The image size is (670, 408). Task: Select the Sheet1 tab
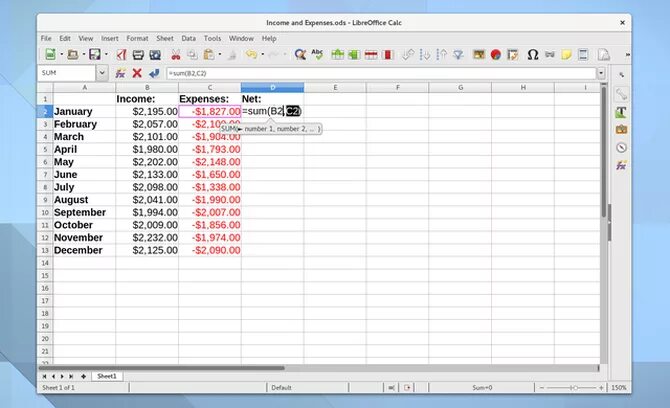click(106, 376)
